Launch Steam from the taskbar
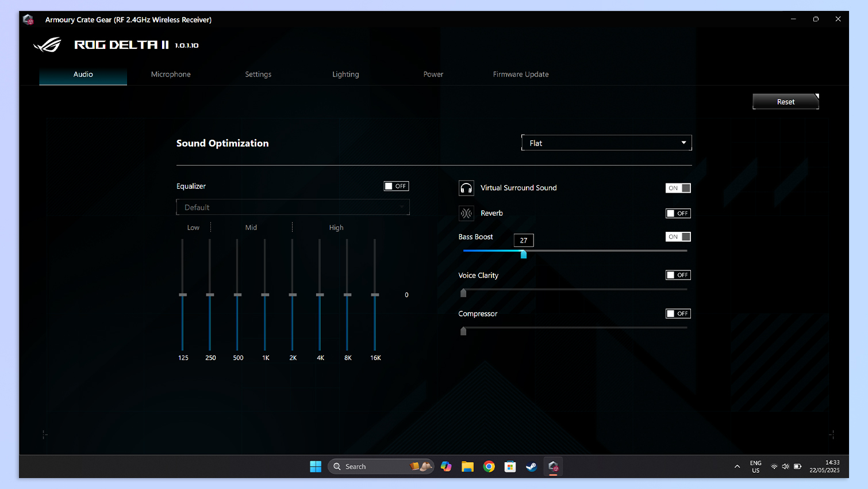868x489 pixels. pyautogui.click(x=532, y=467)
